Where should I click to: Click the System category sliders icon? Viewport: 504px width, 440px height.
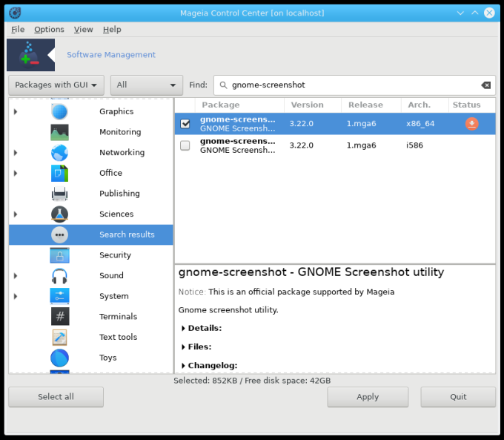(59, 296)
